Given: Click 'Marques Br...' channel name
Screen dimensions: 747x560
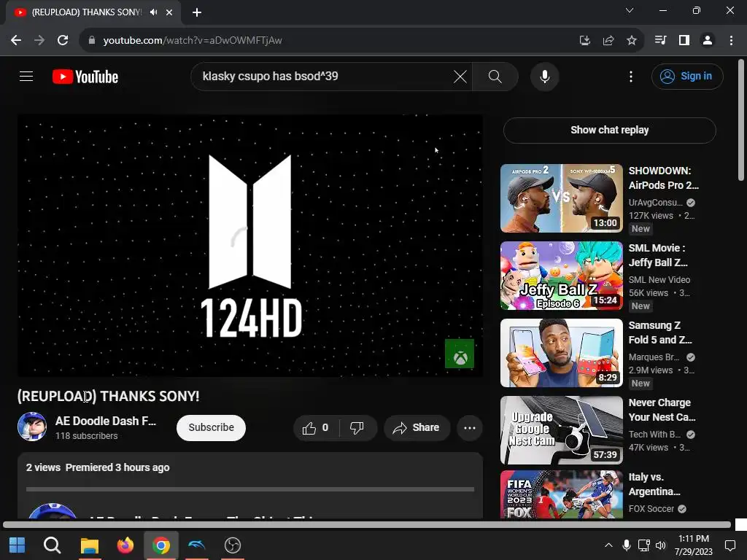Looking at the screenshot, I should click(x=654, y=357).
